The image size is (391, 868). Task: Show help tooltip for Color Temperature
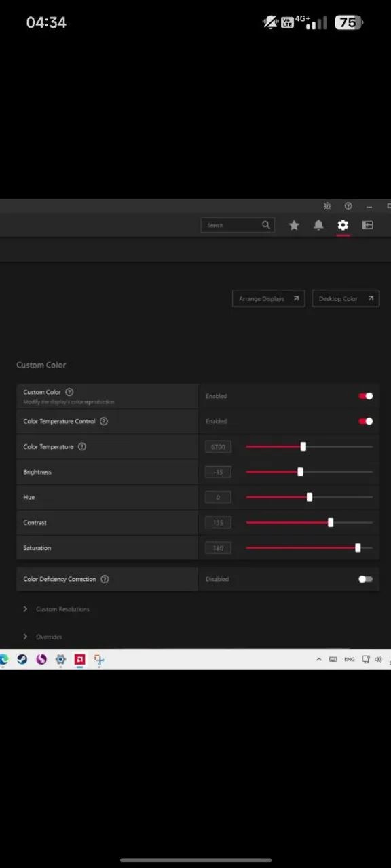tap(82, 447)
